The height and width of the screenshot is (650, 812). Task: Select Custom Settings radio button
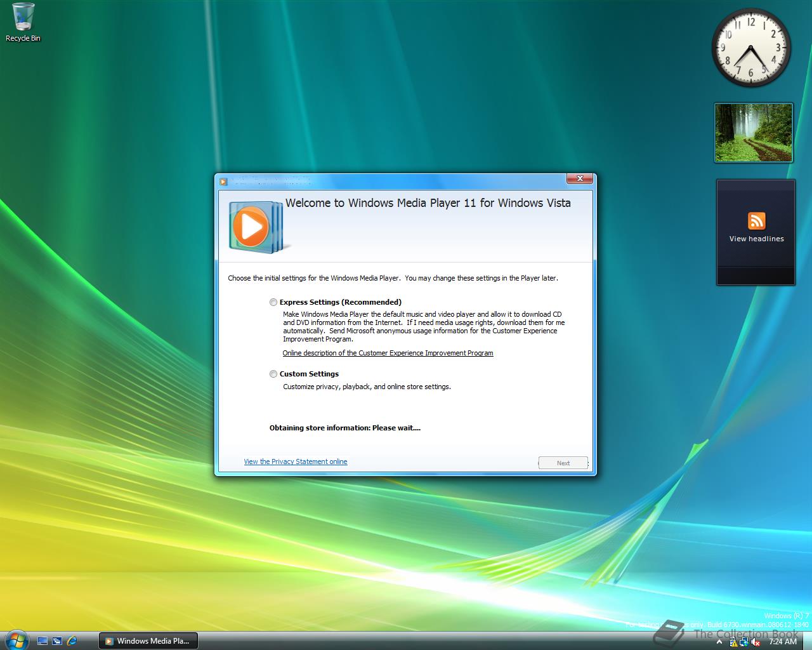[273, 374]
